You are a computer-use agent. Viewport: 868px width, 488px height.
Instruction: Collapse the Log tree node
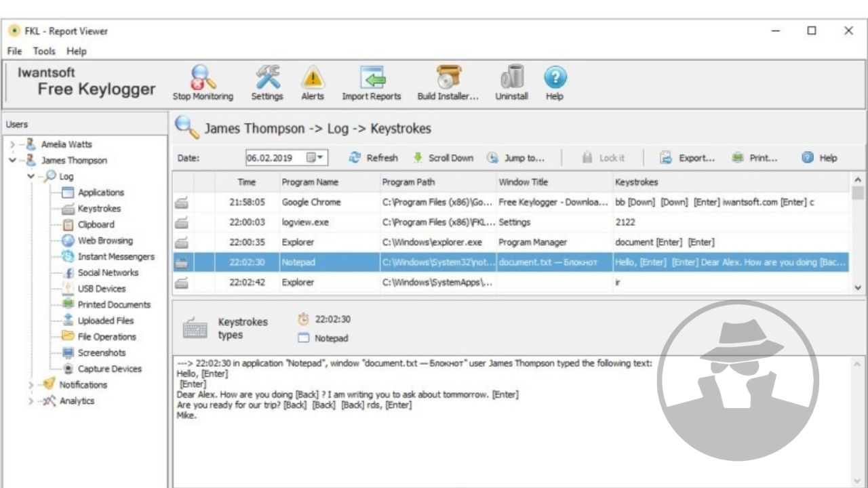click(31, 176)
